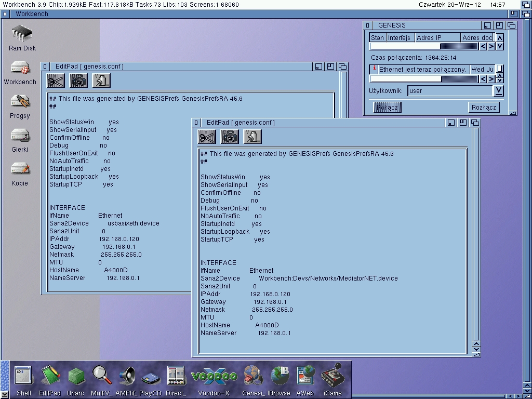This screenshot has width=532, height=399.
Task: Click right arrow of GENESiS interface list scrollbar
Action: click(491, 46)
